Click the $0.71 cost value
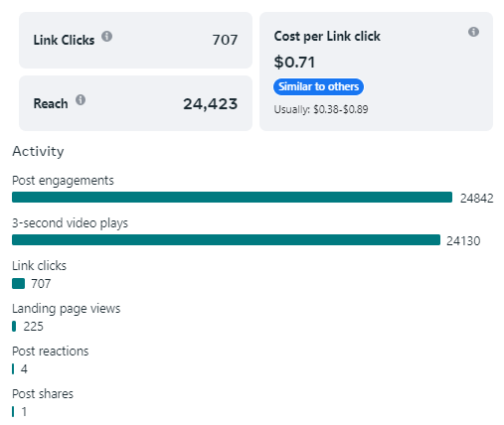This screenshot has width=504, height=425. [x=294, y=63]
